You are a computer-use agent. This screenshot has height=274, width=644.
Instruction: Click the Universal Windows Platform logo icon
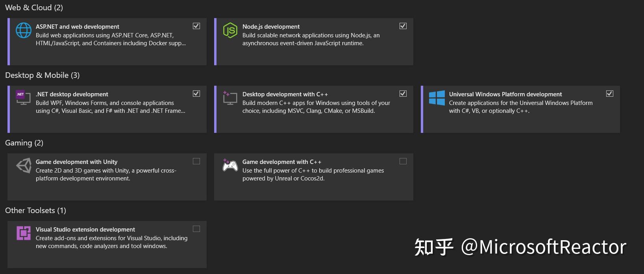point(437,98)
